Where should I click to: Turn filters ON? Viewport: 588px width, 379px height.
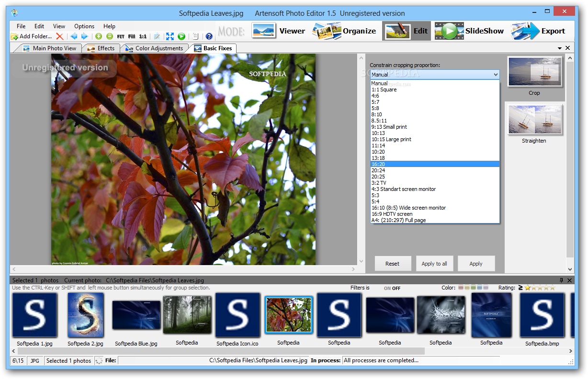(387, 289)
